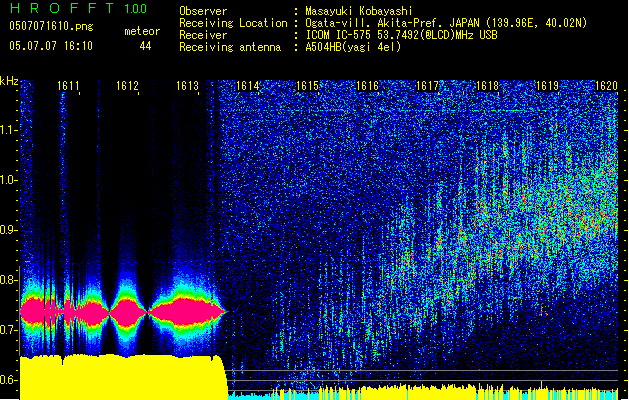Screen dimensions: 629x400
Task: Click the 1.1 kHz axis label
Action: point(8,130)
